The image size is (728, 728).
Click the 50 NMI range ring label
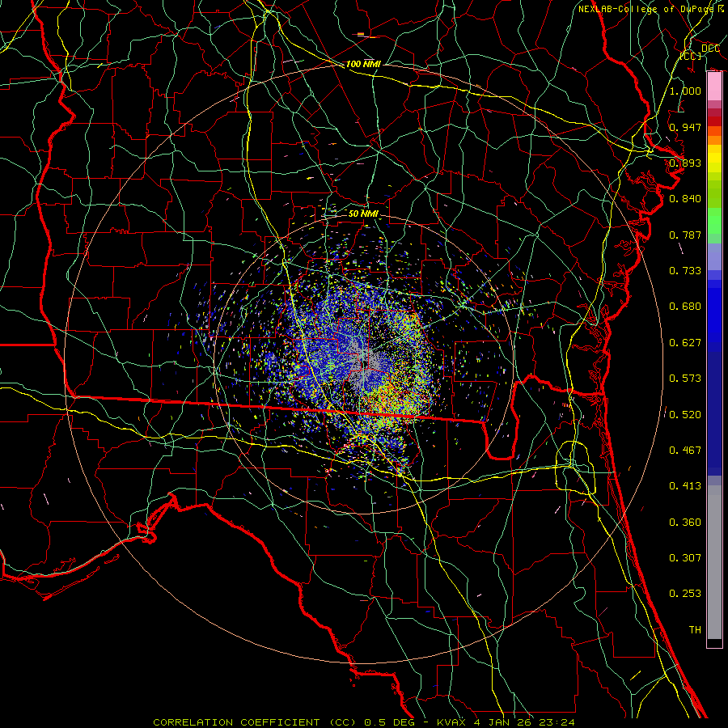(363, 214)
